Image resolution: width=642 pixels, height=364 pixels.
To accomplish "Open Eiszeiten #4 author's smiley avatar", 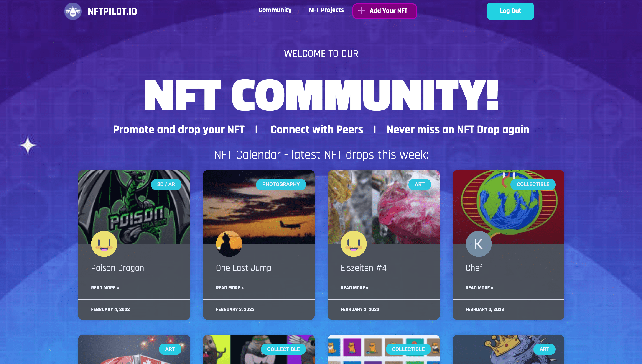I will point(354,244).
